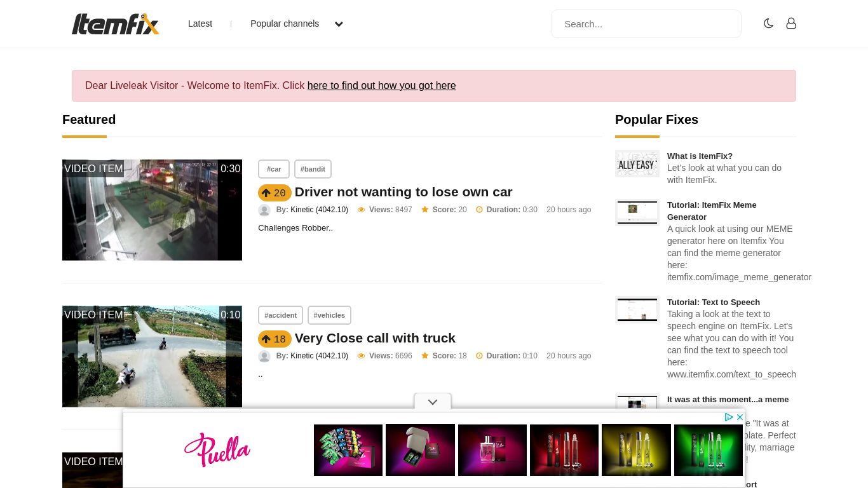
Task: Open Kinetic author link on truck video
Action: 319,356
